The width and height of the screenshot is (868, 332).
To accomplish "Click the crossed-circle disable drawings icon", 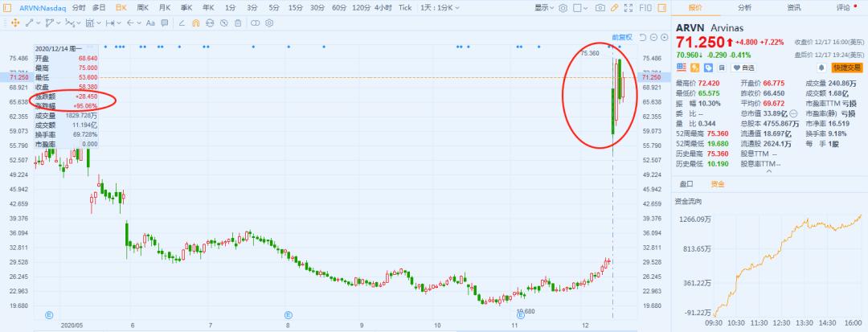I will pos(224,23).
